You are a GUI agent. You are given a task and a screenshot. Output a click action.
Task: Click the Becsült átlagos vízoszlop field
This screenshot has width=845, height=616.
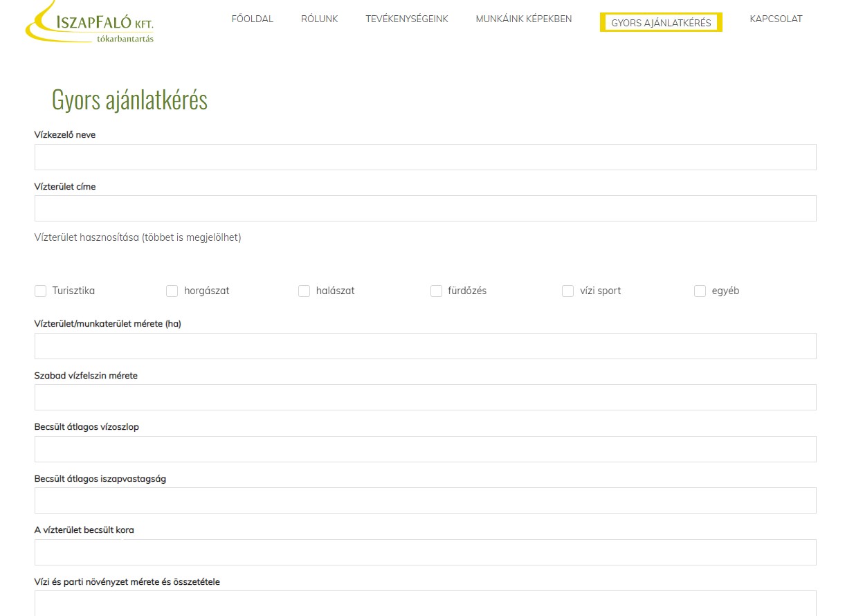click(x=426, y=449)
